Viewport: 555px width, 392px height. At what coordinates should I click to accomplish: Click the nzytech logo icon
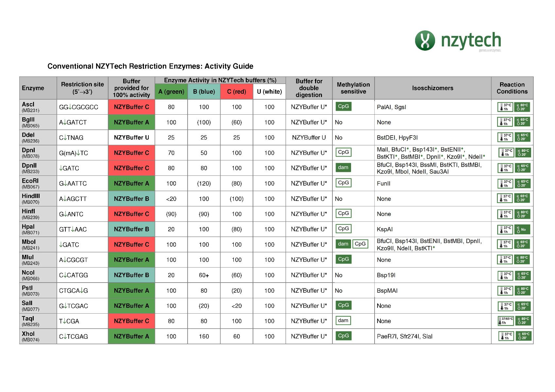(425, 41)
